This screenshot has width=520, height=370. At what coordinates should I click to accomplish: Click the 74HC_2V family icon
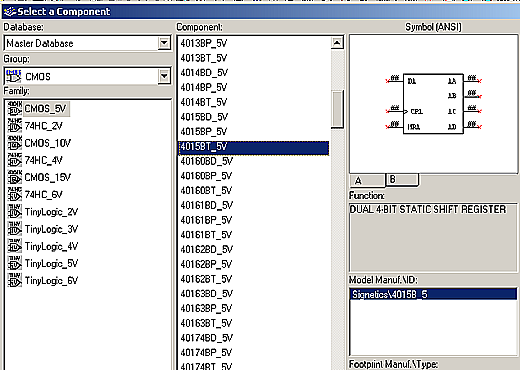pyautogui.click(x=15, y=126)
